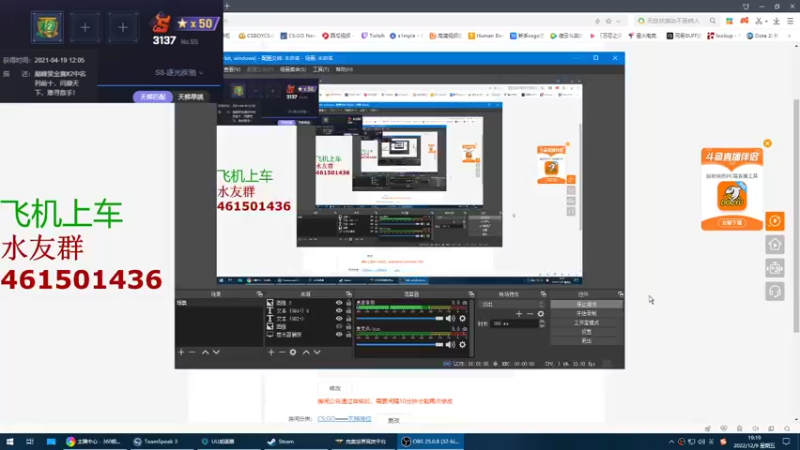800x450 pixels.
Task: Move the selected scene up
Action: click(205, 352)
